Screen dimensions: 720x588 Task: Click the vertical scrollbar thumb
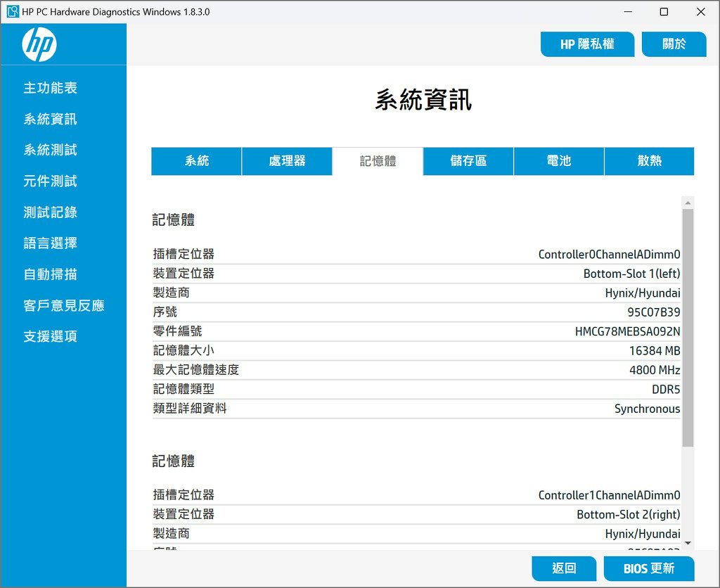(688, 328)
